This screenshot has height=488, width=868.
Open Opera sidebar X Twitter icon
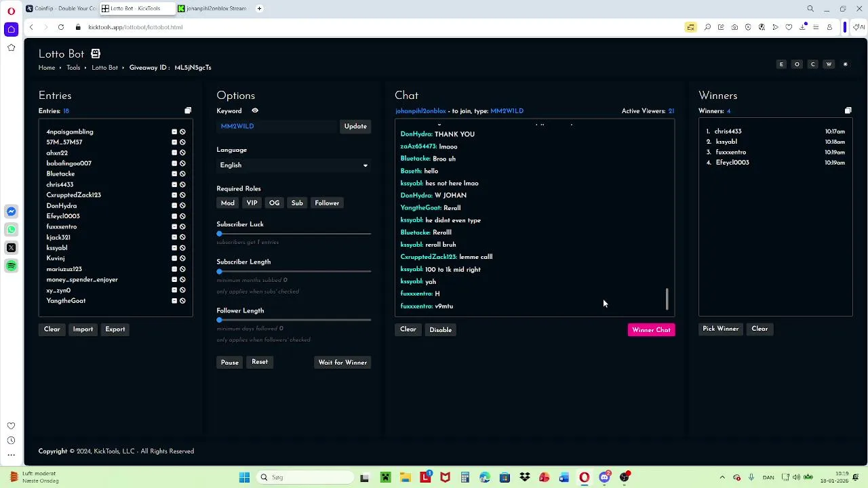(x=11, y=248)
